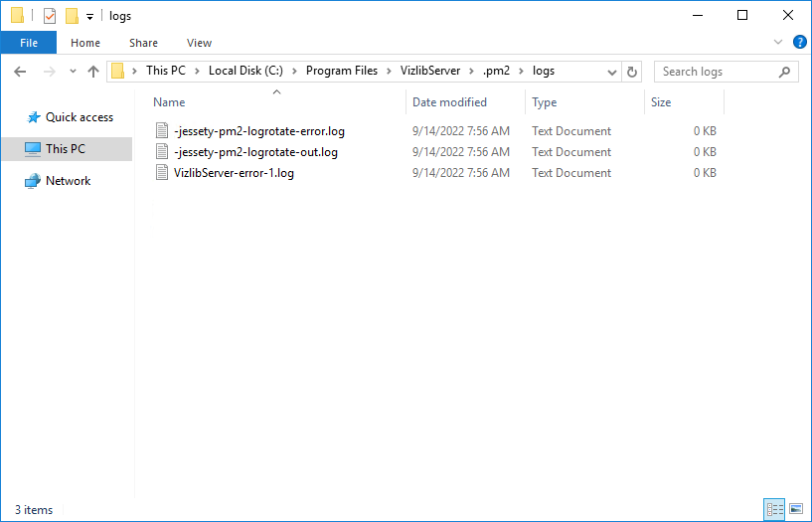Select This PC in the navigation pane
The width and height of the screenshot is (812, 522).
coord(66,149)
